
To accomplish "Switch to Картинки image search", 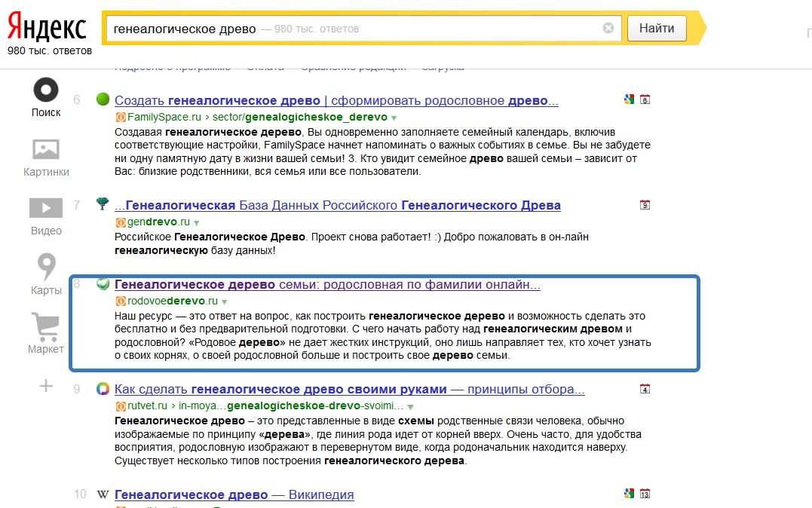I will pos(46,149).
